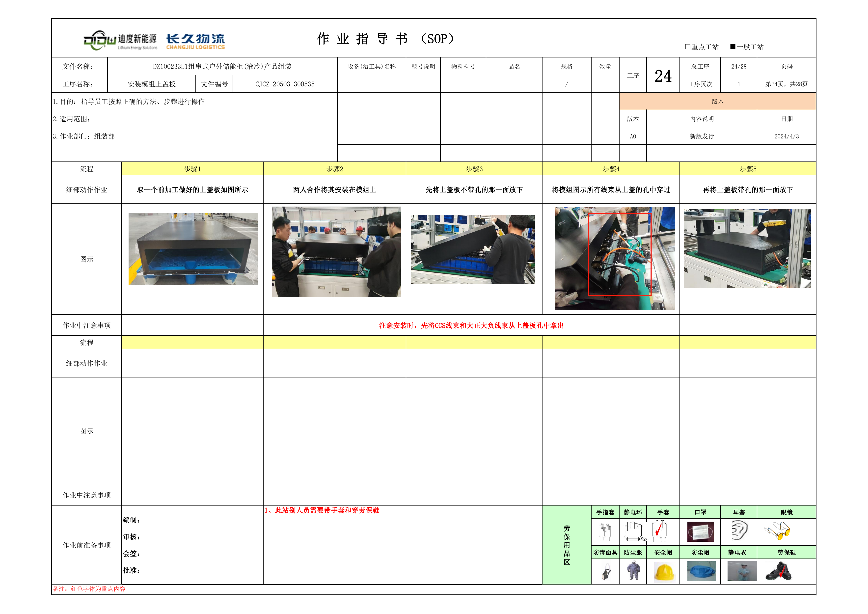This screenshot has height=614, width=868.
Task: Click the anti-static wrist strap icon
Action: coord(634,531)
